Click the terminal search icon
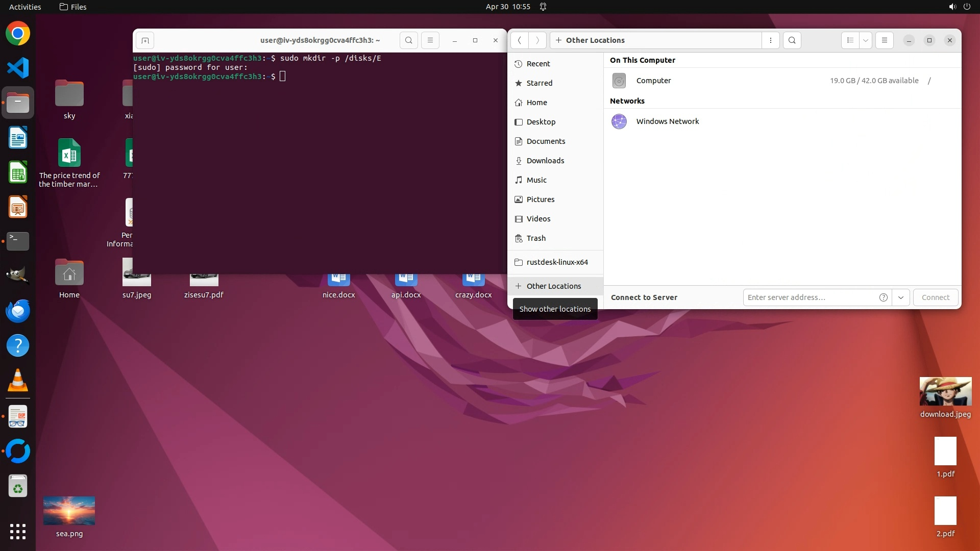The image size is (980, 551). tap(408, 40)
